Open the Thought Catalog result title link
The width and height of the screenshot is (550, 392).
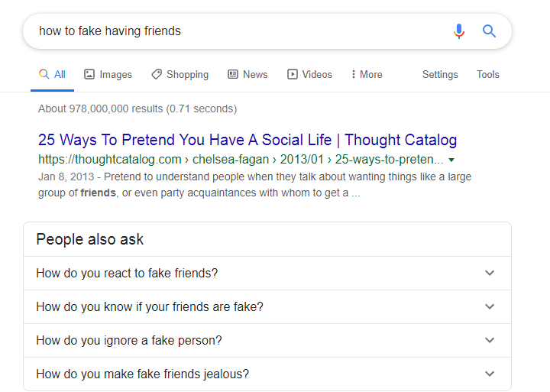tap(247, 140)
